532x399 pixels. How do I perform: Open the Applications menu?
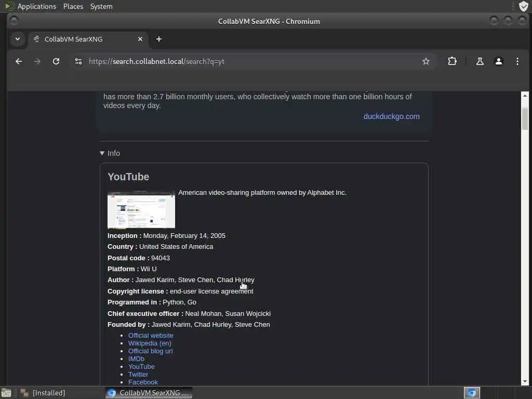[37, 6]
